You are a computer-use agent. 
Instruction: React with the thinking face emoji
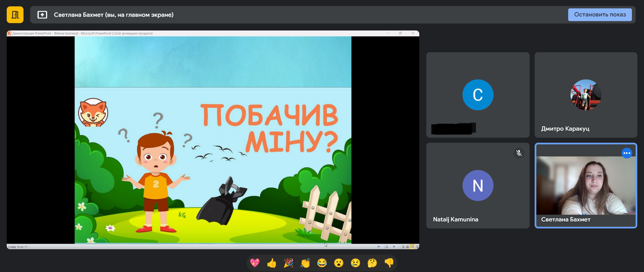372,263
